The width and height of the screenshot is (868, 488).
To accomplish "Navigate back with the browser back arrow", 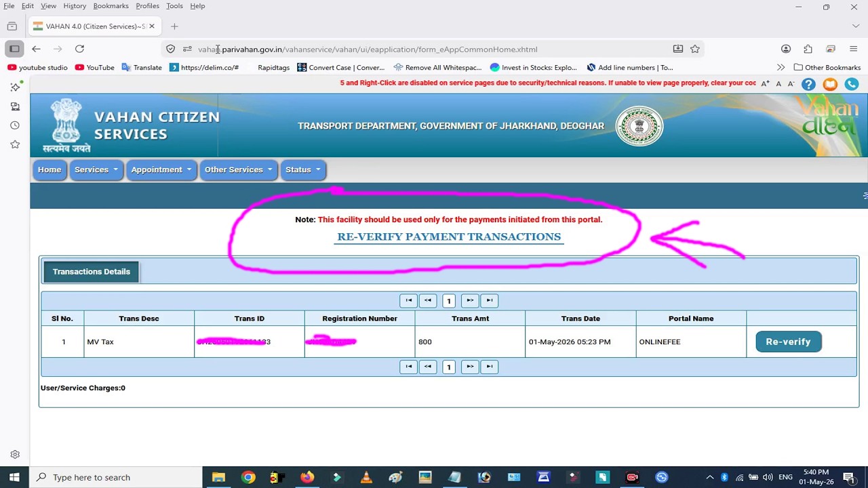I will pyautogui.click(x=36, y=49).
